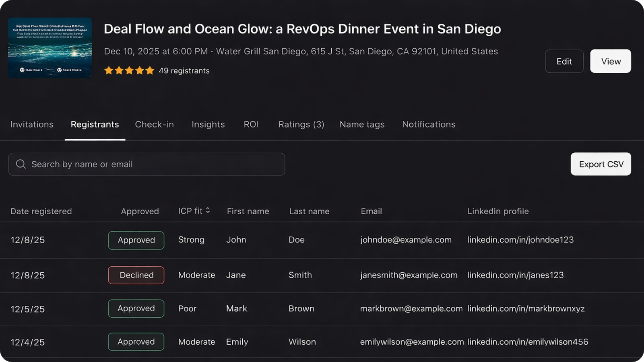Click the event title heading
Screen dimensions: 644x362
302,29
